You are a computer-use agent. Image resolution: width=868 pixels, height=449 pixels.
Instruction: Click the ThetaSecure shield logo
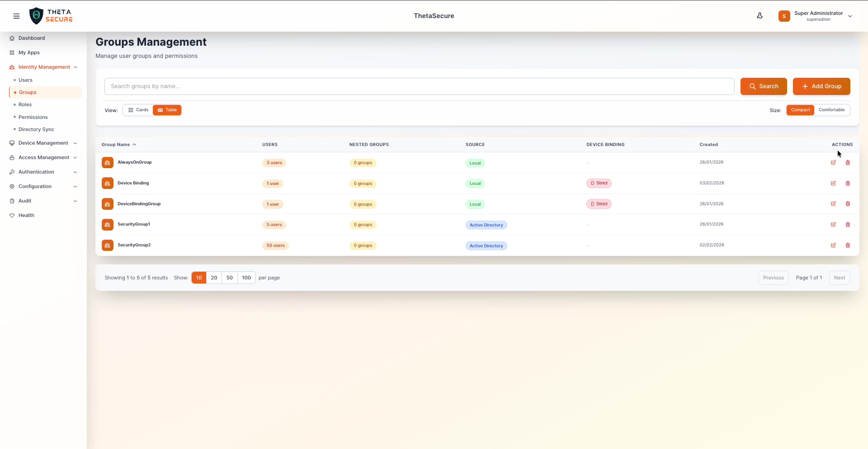coord(36,16)
